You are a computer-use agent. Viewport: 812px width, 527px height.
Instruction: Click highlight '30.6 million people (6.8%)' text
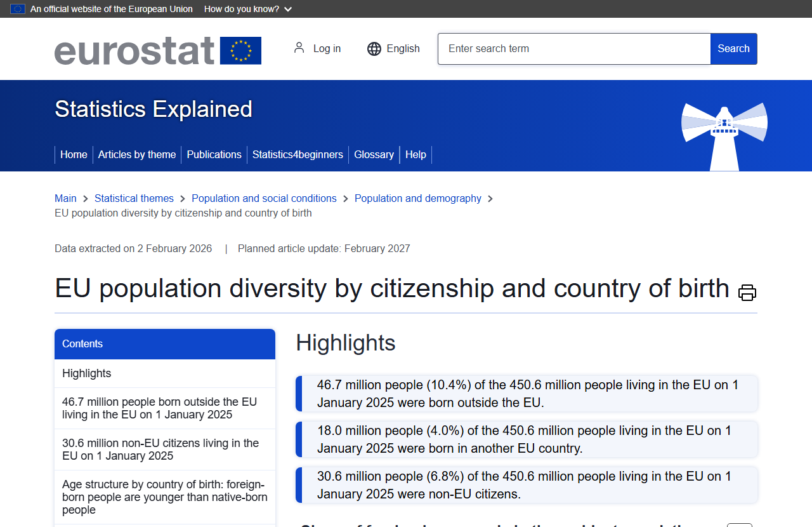click(x=524, y=485)
